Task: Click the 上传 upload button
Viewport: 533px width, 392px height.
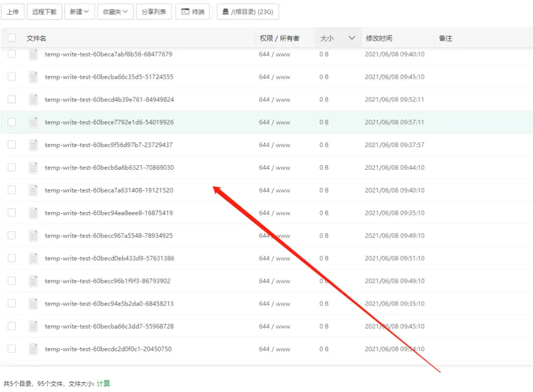Action: (13, 12)
